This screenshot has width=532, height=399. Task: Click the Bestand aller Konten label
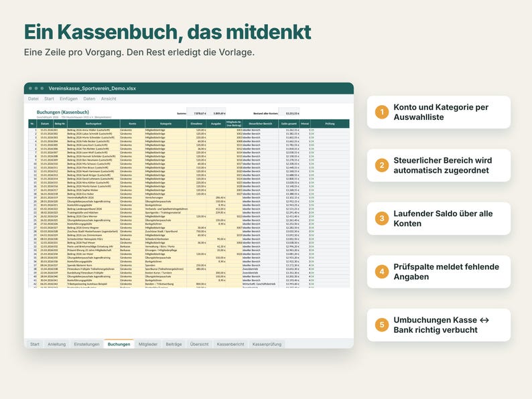coord(265,113)
